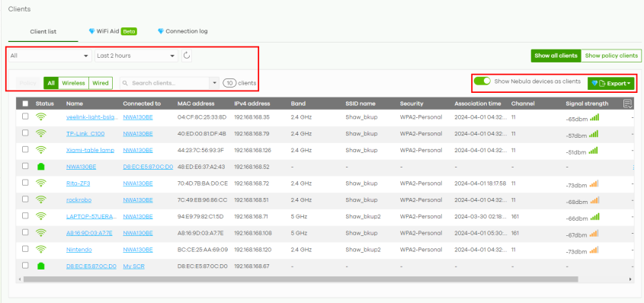Click signal bars icon next to -65dbm
This screenshot has height=303, width=644.
click(594, 117)
